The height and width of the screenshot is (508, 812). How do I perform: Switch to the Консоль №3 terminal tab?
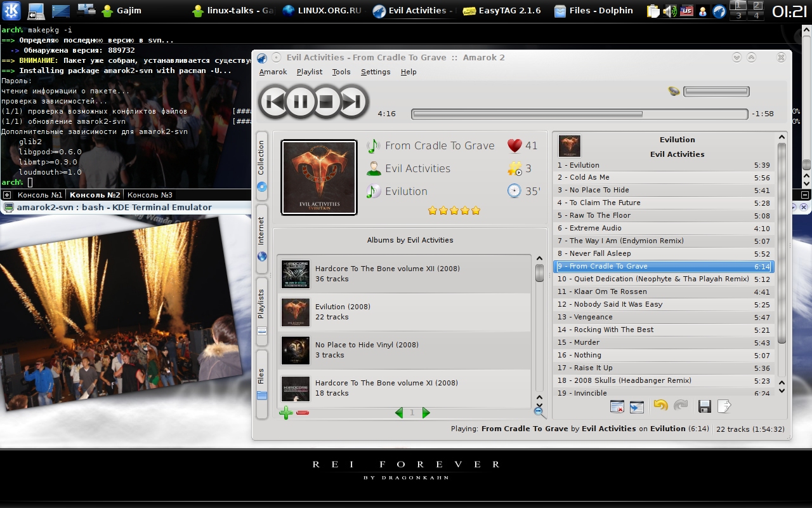click(150, 195)
